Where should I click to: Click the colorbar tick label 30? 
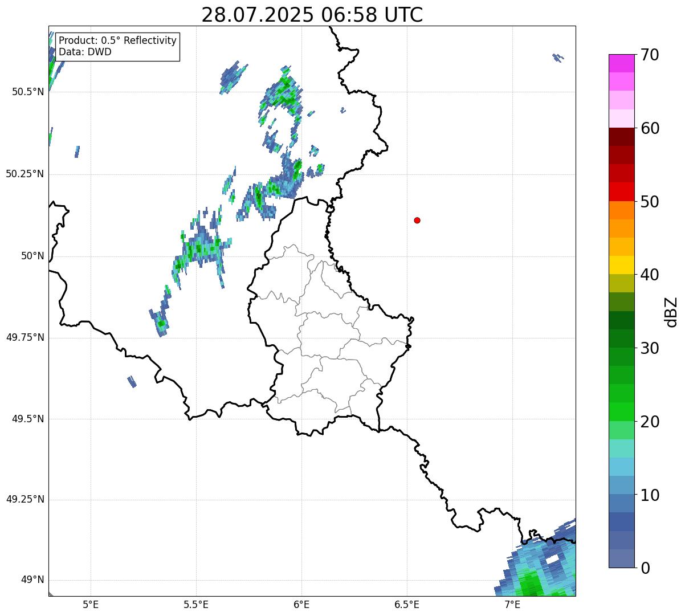click(x=649, y=348)
